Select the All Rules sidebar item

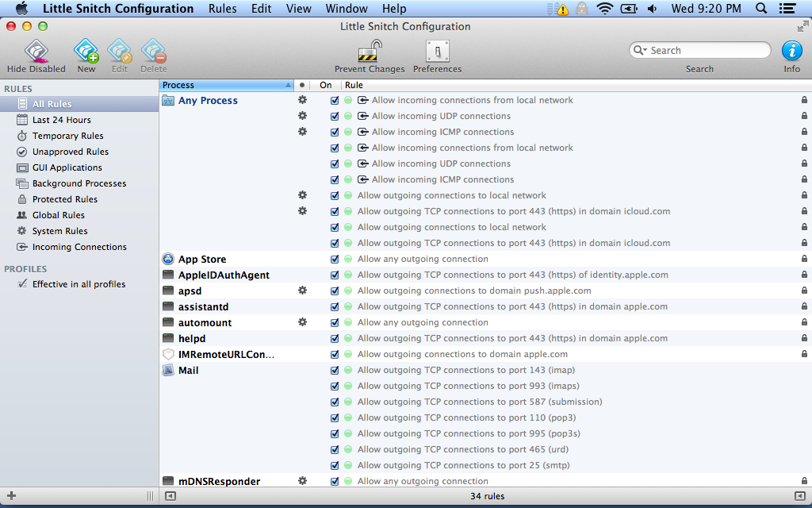tap(79, 104)
